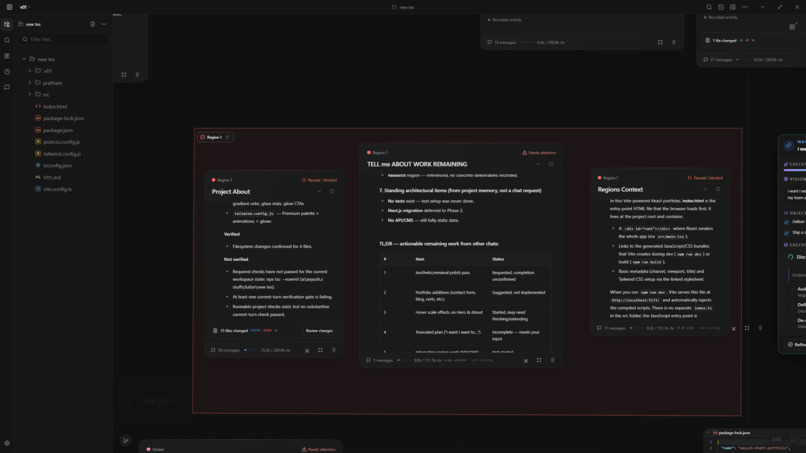Click fullscreen icon on small top-left card
The image size is (806, 453).
124,75
